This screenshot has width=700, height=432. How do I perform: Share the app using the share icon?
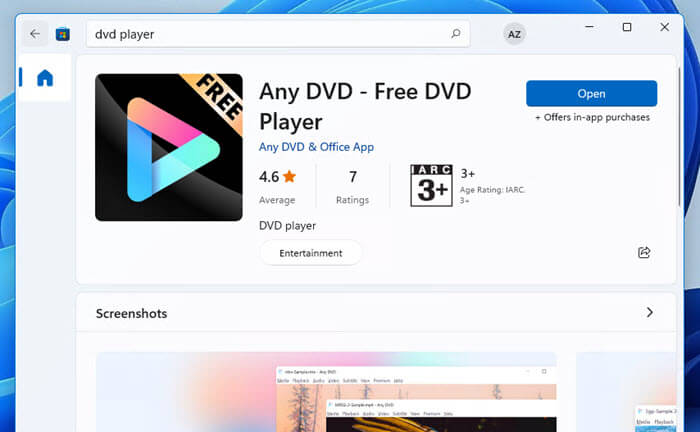644,253
